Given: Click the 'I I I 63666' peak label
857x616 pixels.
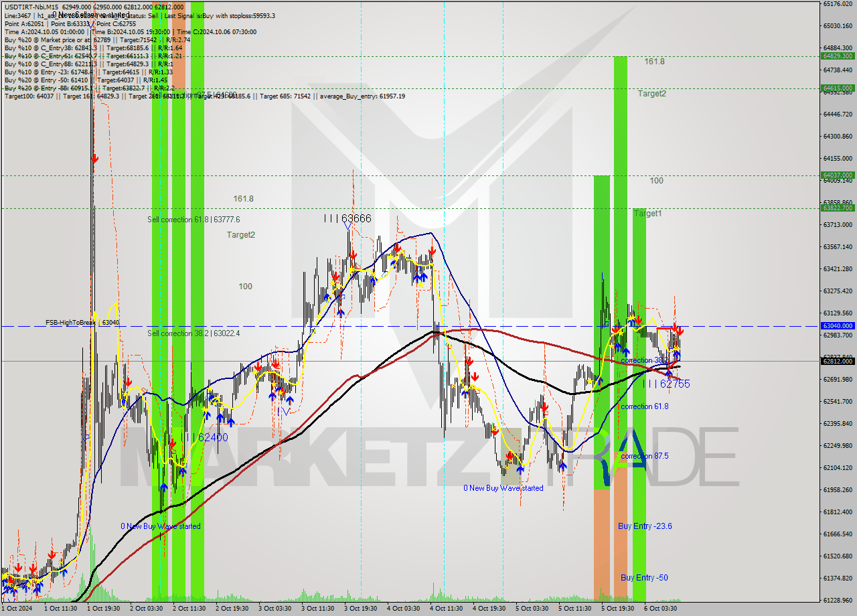Looking at the screenshot, I should pyautogui.click(x=347, y=218).
